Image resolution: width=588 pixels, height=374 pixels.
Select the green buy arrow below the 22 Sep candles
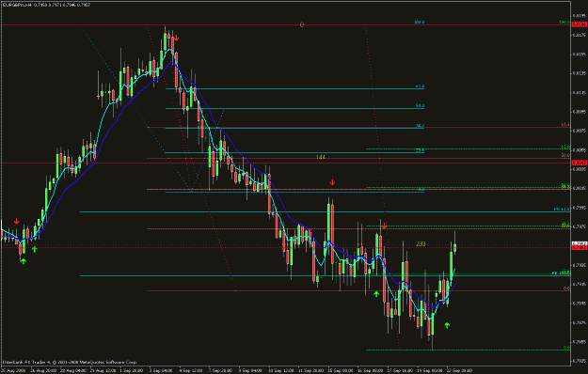pyautogui.click(x=447, y=326)
